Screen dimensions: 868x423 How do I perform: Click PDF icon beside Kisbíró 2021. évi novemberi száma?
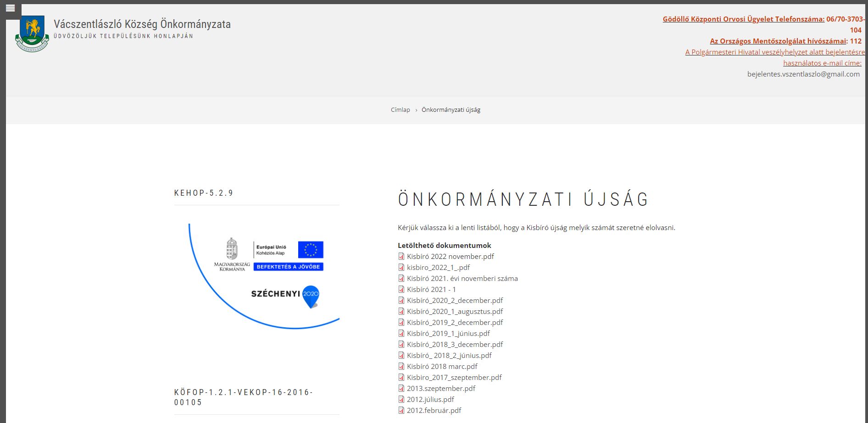(401, 278)
